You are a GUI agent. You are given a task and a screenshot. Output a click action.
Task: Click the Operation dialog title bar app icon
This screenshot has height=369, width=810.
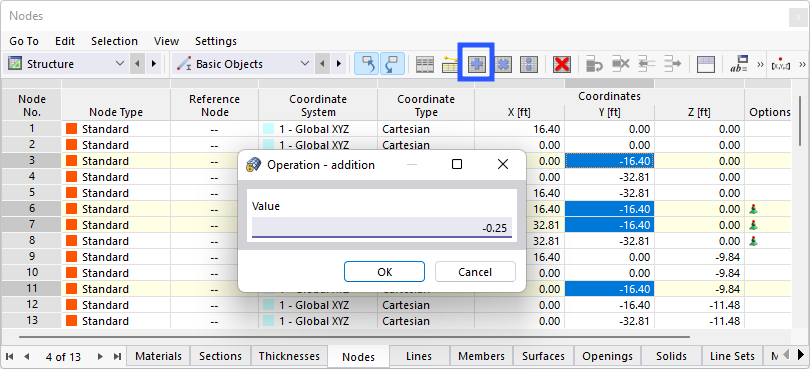(253, 165)
